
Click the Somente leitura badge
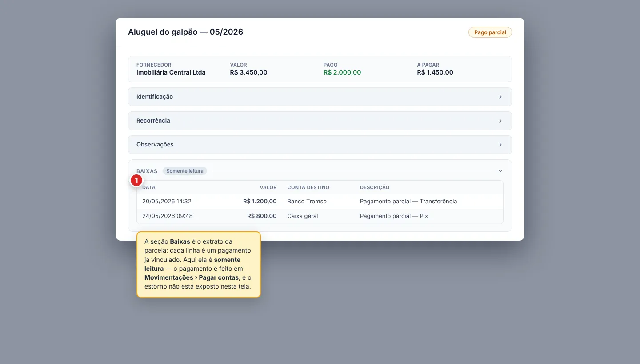185,171
